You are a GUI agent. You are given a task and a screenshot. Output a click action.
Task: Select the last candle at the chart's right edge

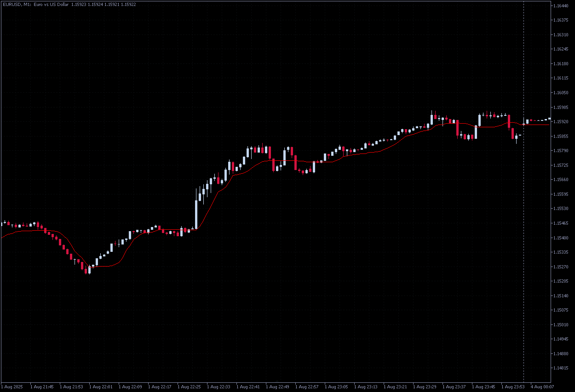point(549,119)
